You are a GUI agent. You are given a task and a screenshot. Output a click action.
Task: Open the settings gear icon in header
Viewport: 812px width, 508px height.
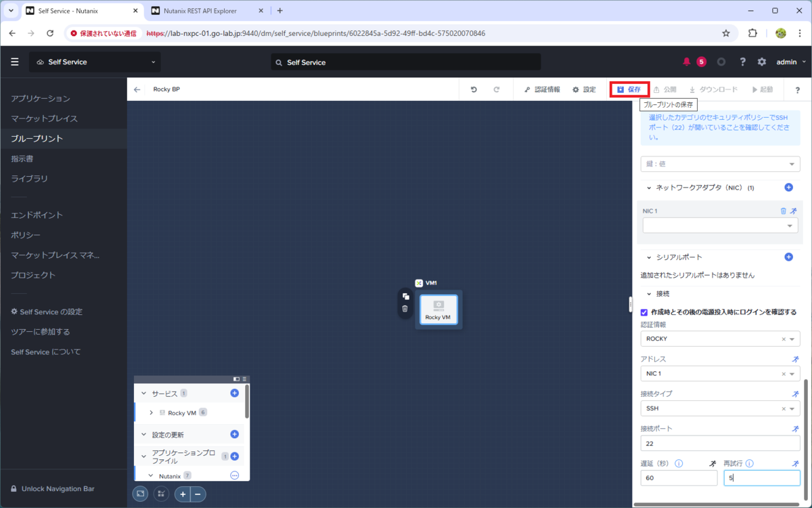coord(762,62)
